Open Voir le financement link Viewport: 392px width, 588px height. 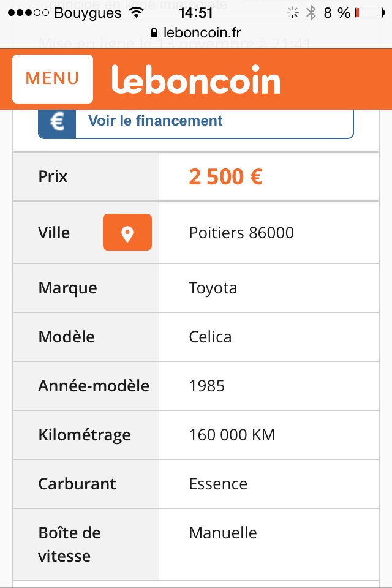coord(156,121)
